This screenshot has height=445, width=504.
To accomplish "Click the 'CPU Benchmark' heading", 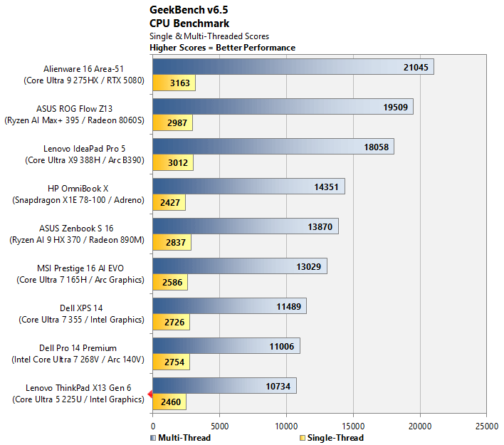I will coord(189,23).
